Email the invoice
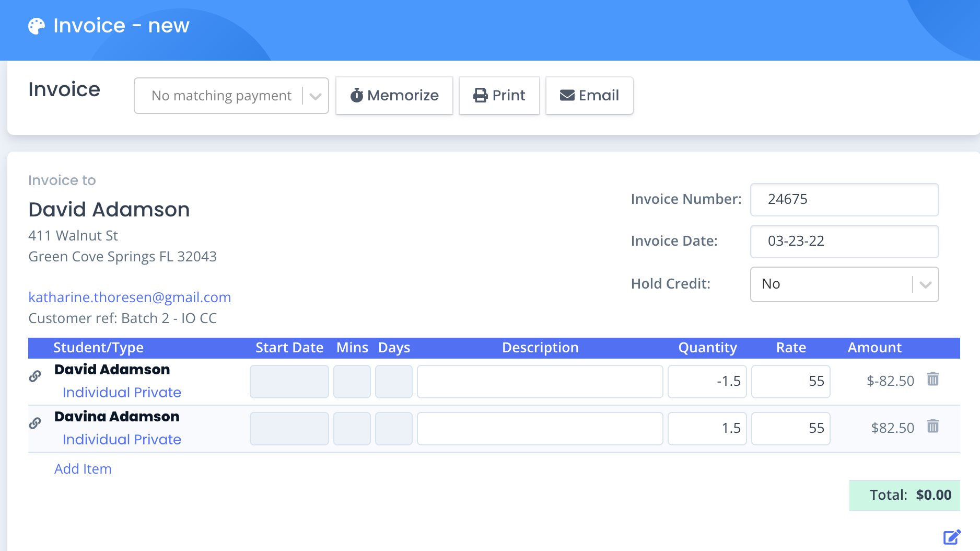The image size is (980, 551). tap(590, 96)
